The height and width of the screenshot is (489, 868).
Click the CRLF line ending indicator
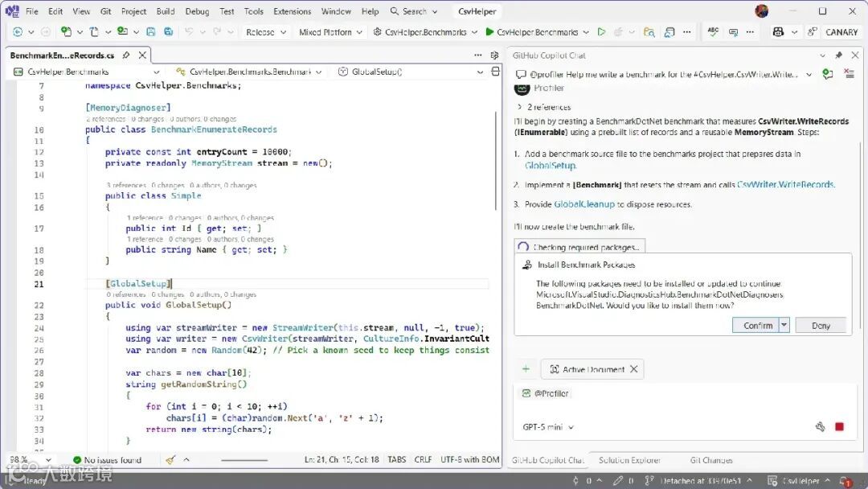(423, 460)
